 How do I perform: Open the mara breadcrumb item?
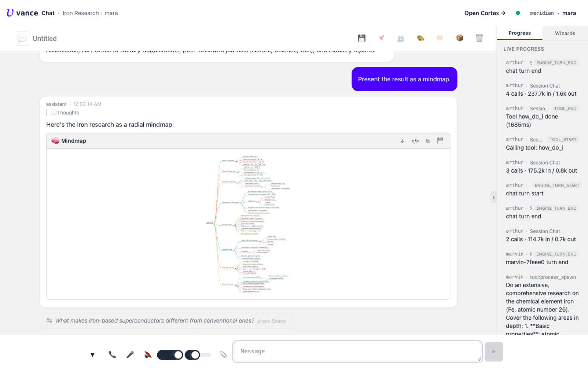click(x=111, y=13)
